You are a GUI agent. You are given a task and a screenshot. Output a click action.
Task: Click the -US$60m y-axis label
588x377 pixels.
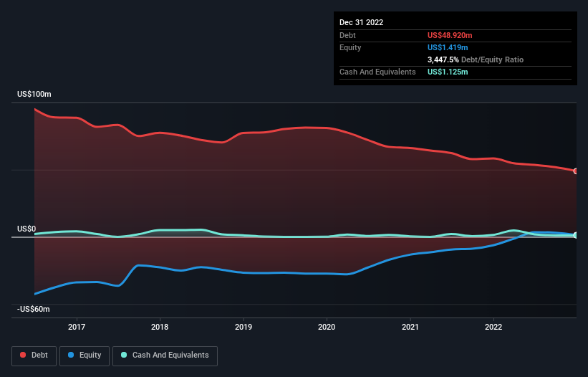(34, 309)
